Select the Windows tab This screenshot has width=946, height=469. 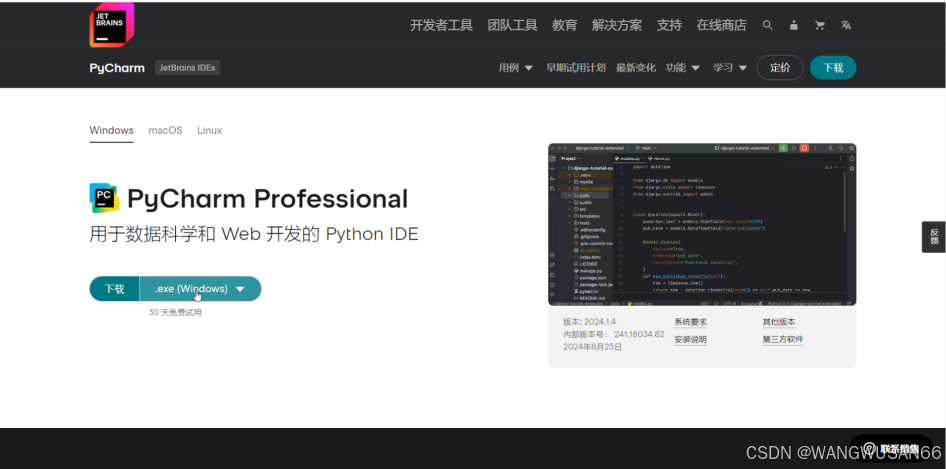click(112, 130)
